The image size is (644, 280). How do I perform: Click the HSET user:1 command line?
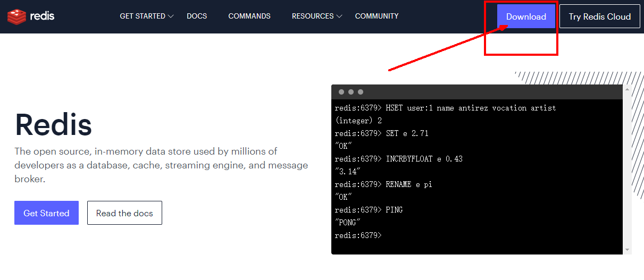[x=445, y=108]
